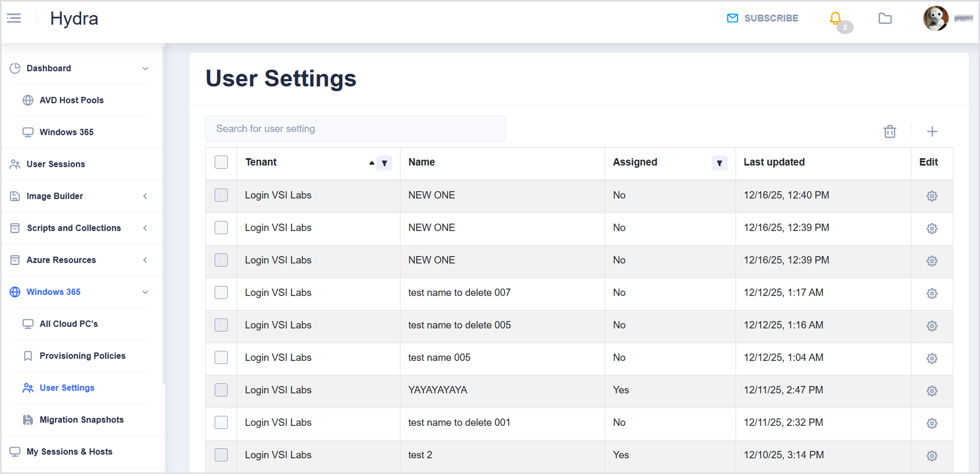
Task: Add a new user setting with plus icon
Action: coord(932,131)
